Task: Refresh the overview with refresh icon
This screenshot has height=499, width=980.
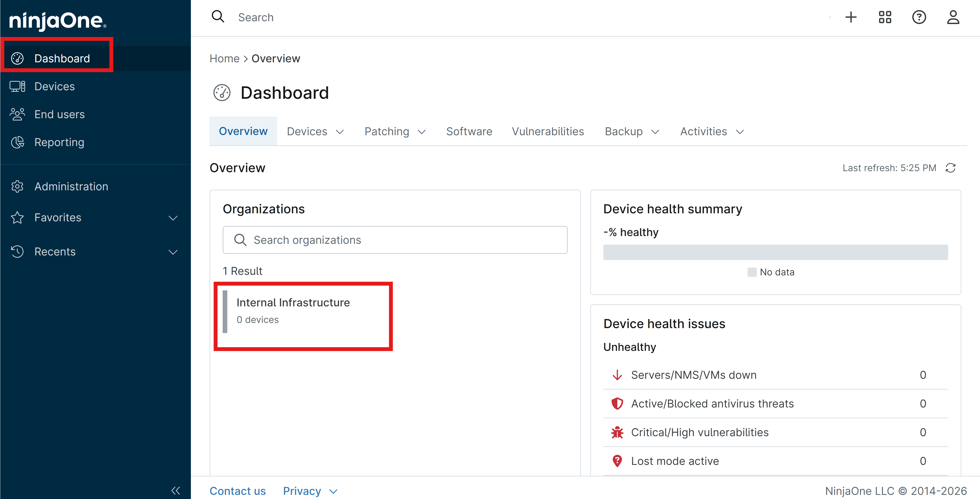Action: tap(951, 168)
